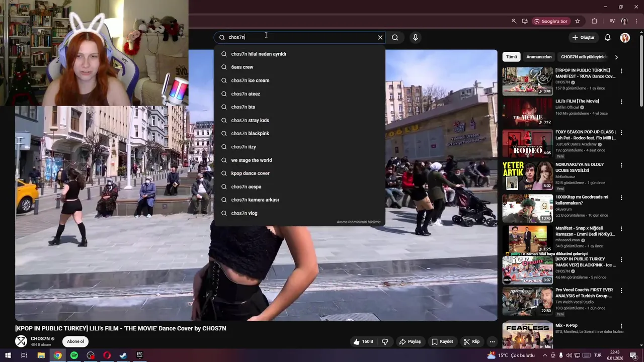Screen dimensions: 644x362
Task: Open options for NORUYAKU'YA NE OLDU video
Action: click(621, 165)
